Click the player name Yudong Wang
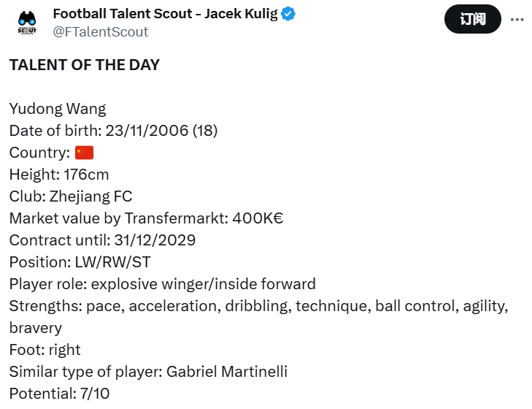Viewport: 532px width, 409px height. click(58, 109)
